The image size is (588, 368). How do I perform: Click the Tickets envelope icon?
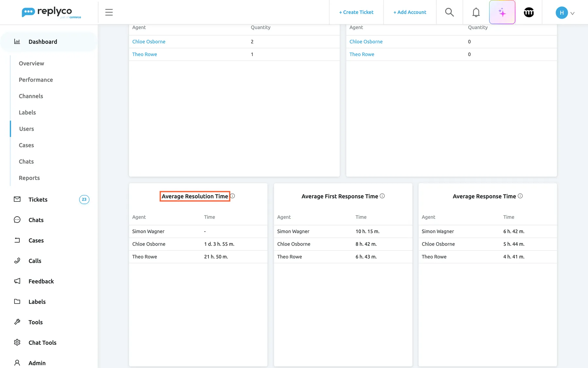(17, 199)
